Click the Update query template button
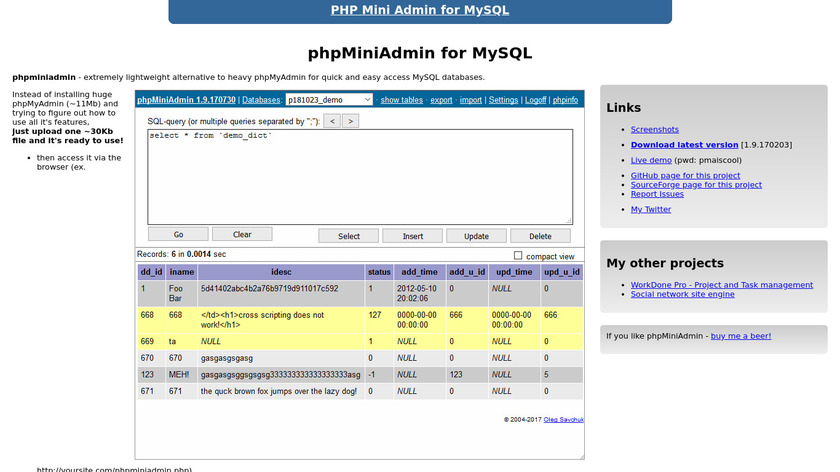 click(x=476, y=236)
